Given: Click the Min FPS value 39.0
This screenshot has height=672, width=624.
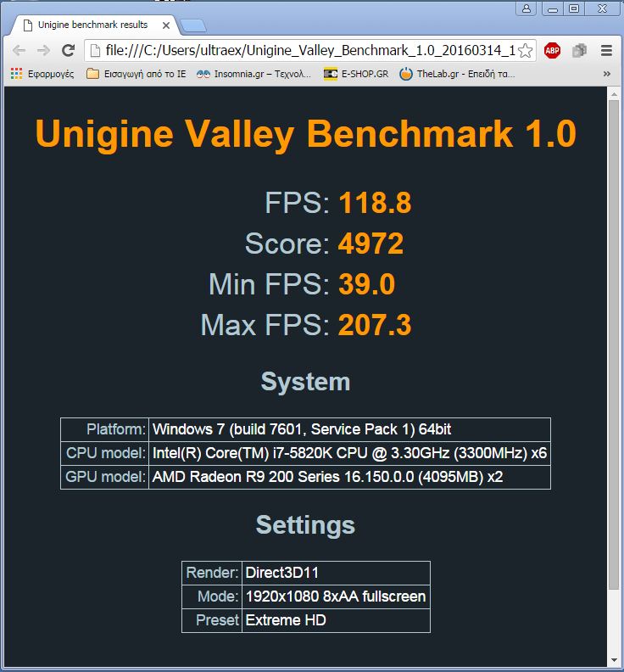Looking at the screenshot, I should [366, 284].
